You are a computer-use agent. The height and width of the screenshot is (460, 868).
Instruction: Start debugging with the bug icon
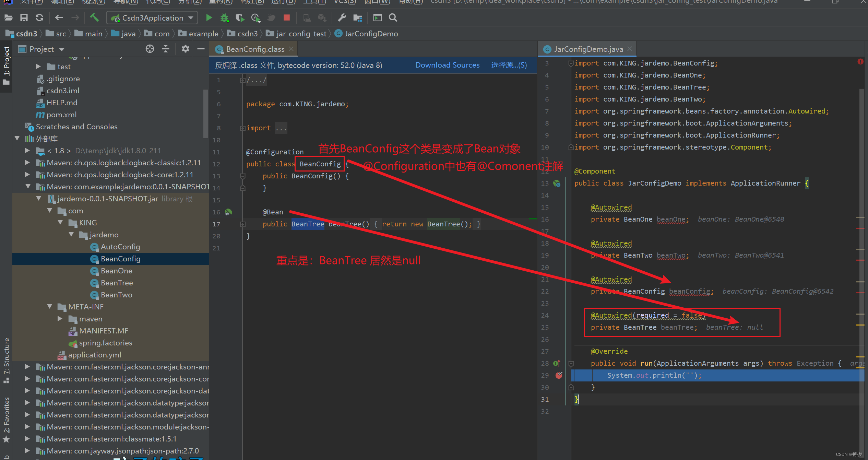pyautogui.click(x=224, y=18)
